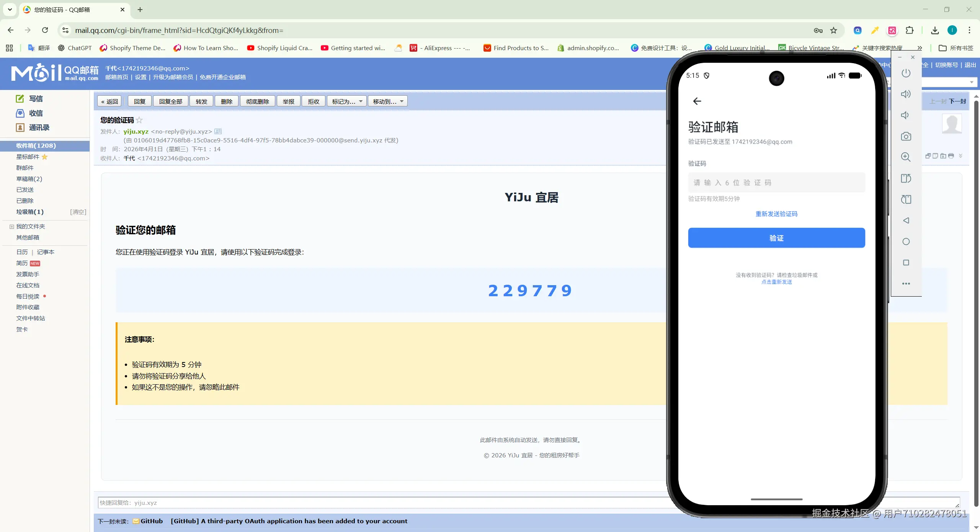Open 写信 compose mail icon

click(x=20, y=98)
